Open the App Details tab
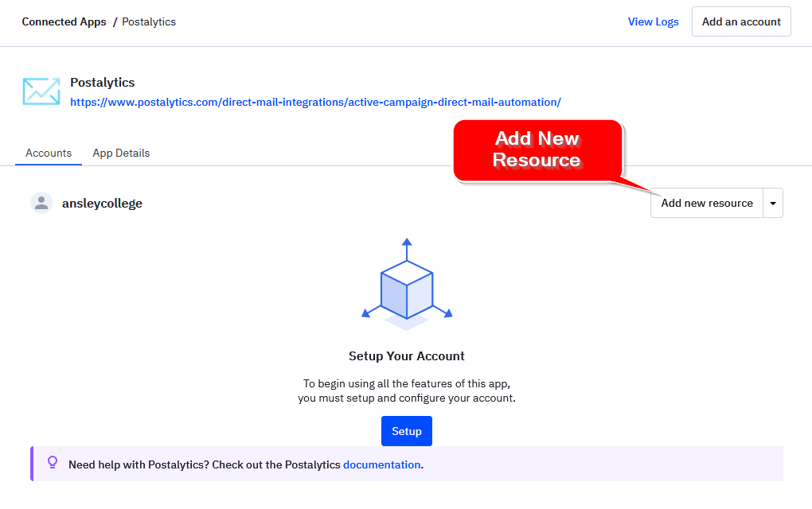The image size is (812, 509). coord(121,153)
